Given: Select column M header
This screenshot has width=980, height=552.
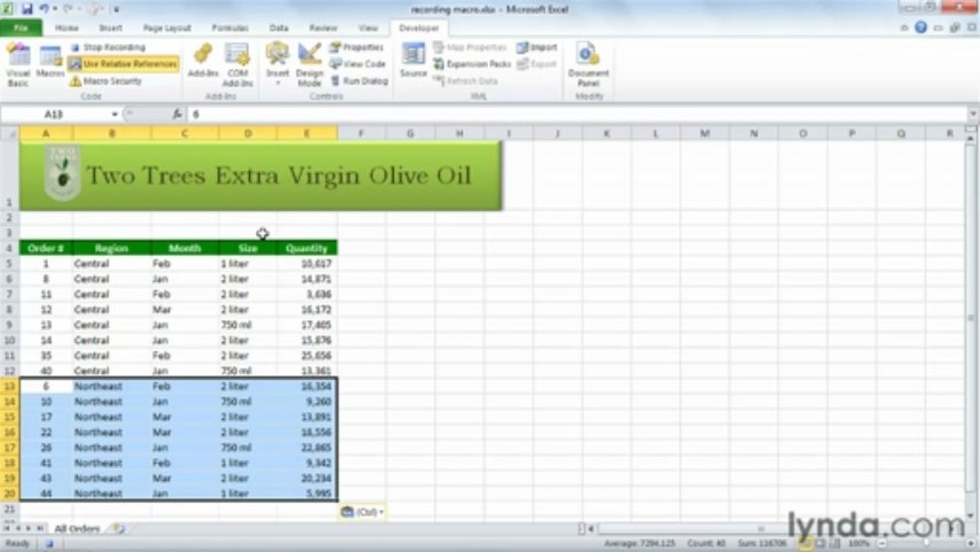Looking at the screenshot, I should tap(704, 133).
